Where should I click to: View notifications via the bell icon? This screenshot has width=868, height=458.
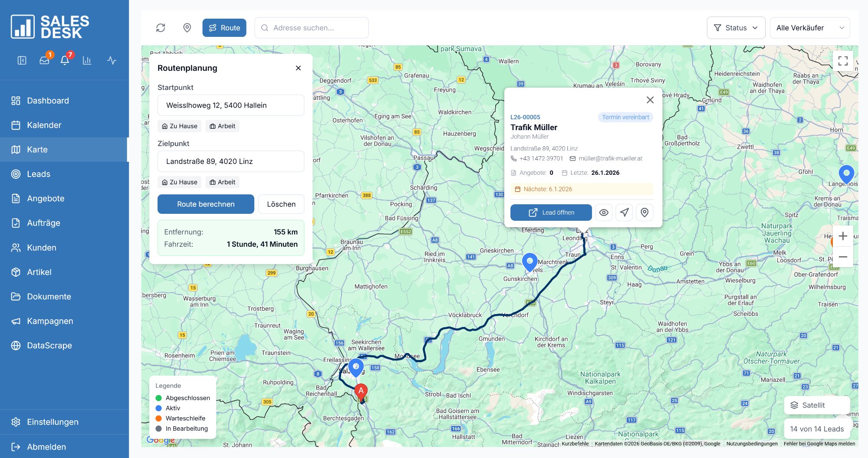(65, 61)
